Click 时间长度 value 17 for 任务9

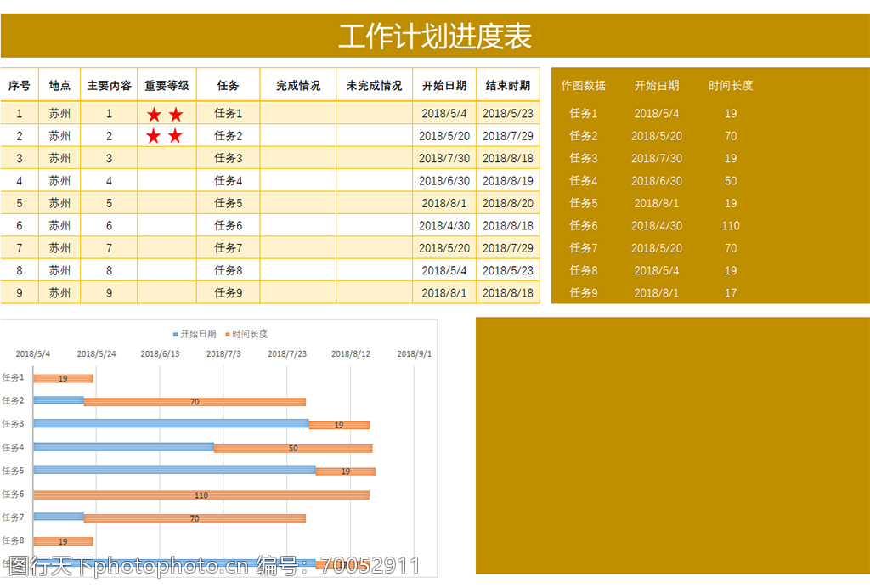(x=731, y=293)
